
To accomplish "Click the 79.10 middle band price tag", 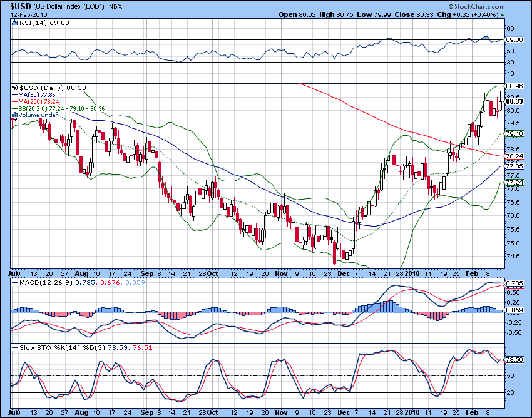I will click(x=514, y=134).
